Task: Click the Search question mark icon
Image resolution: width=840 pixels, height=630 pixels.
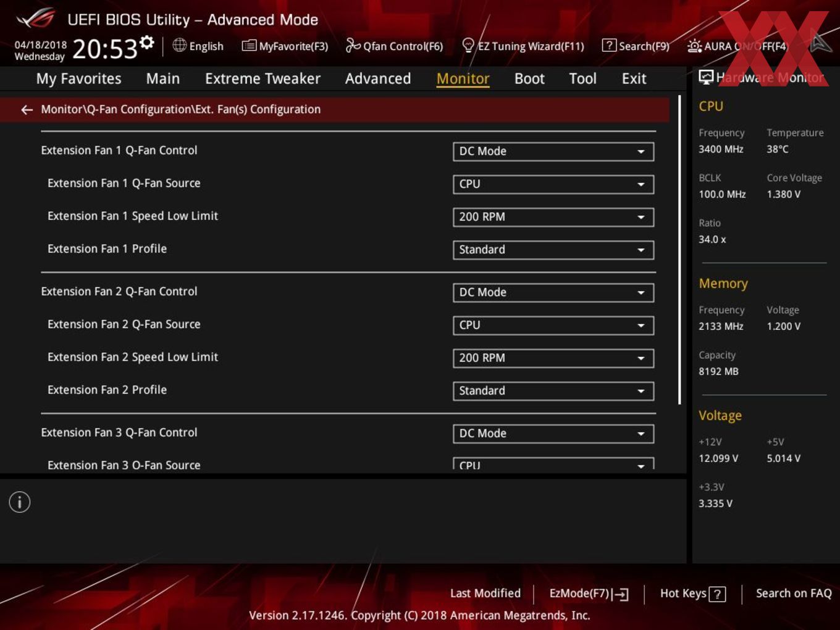Action: point(609,46)
